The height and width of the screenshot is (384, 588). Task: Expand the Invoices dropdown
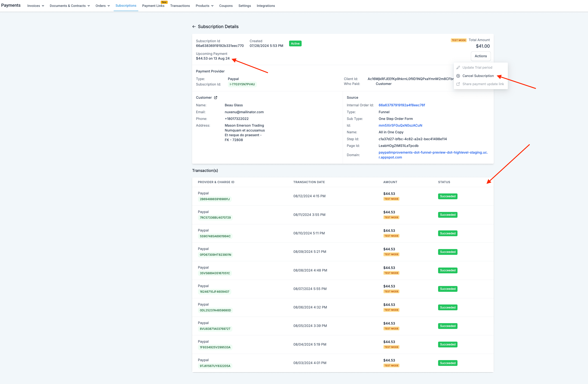coord(36,6)
